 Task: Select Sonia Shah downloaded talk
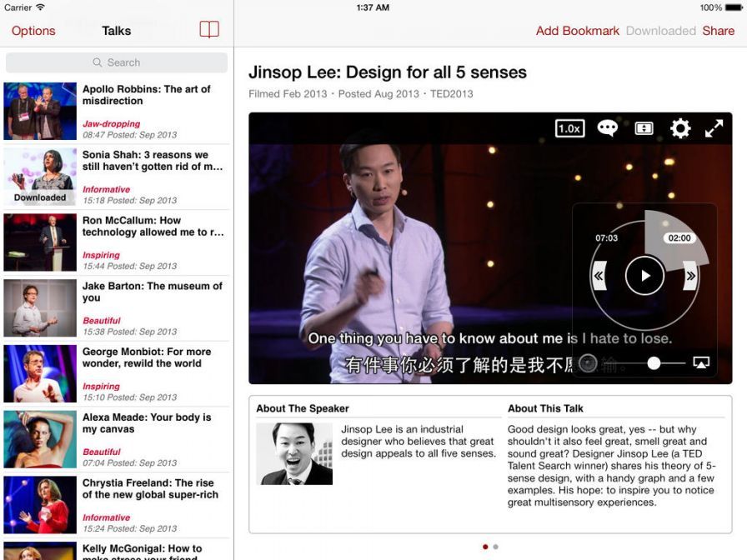tap(117, 177)
